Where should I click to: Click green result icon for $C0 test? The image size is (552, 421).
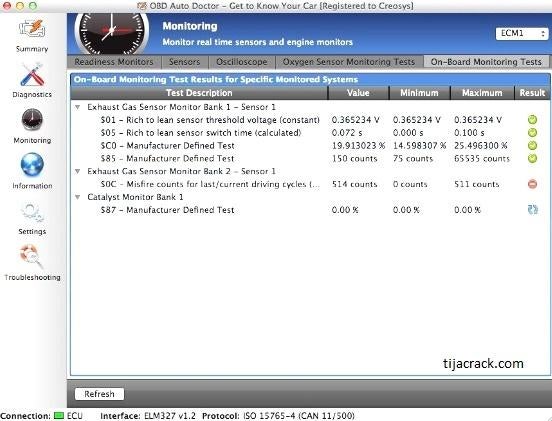click(532, 145)
